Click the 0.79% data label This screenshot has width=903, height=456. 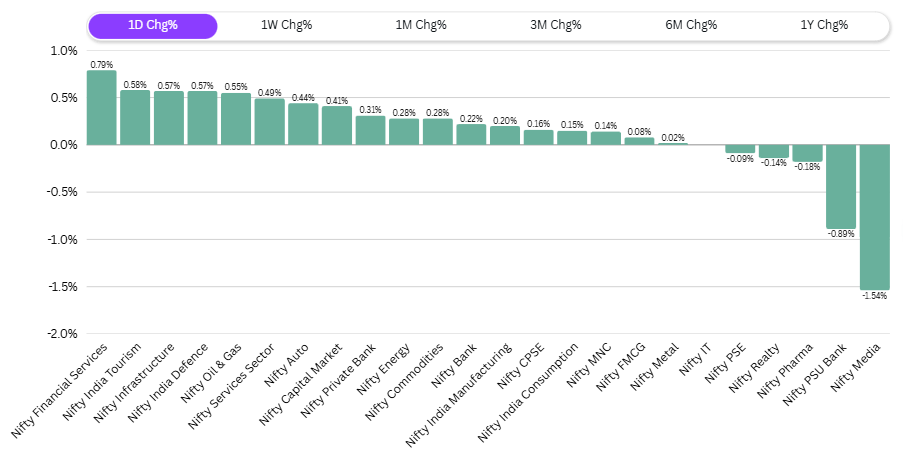point(102,64)
